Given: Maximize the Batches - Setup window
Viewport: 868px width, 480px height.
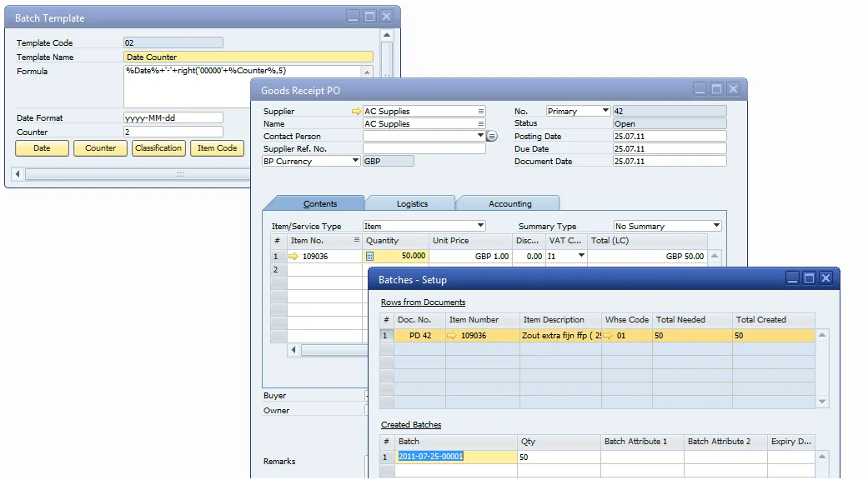Looking at the screenshot, I should (x=809, y=278).
